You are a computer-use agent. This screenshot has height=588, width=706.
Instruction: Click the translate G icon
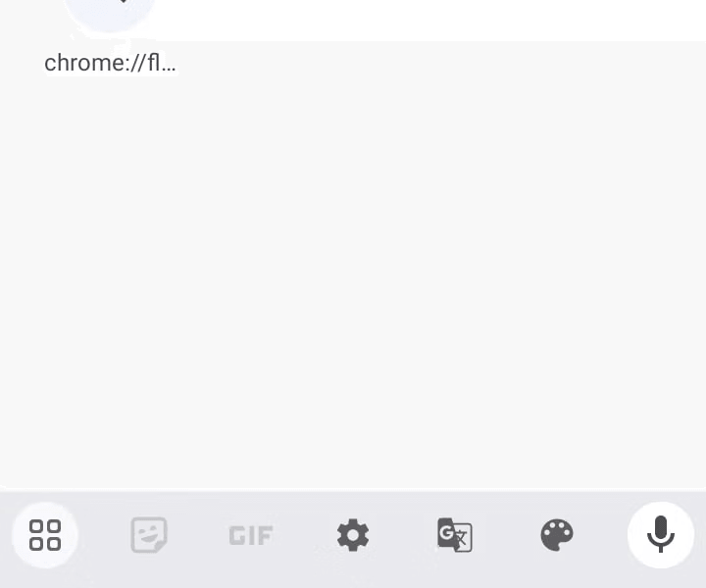[455, 535]
